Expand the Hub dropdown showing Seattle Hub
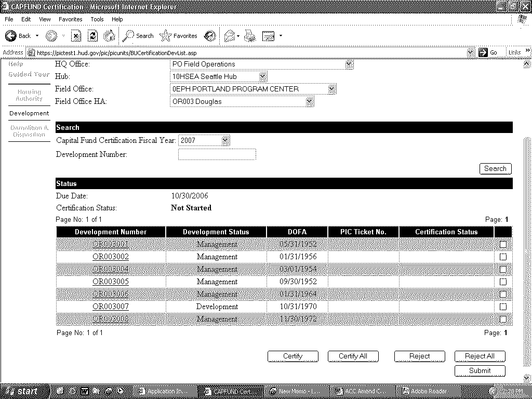The width and height of the screenshot is (532, 399). pyautogui.click(x=262, y=76)
